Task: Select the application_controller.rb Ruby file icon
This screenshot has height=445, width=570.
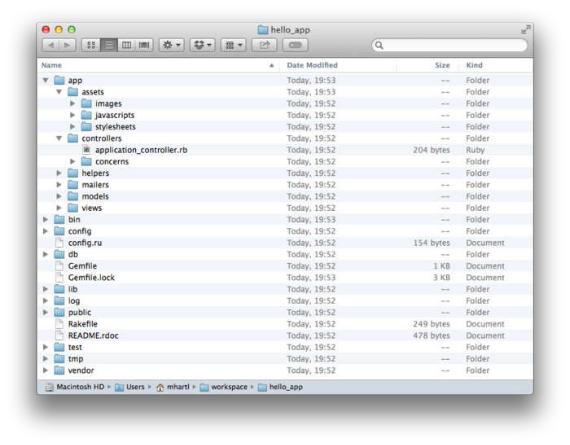Action: click(86, 150)
